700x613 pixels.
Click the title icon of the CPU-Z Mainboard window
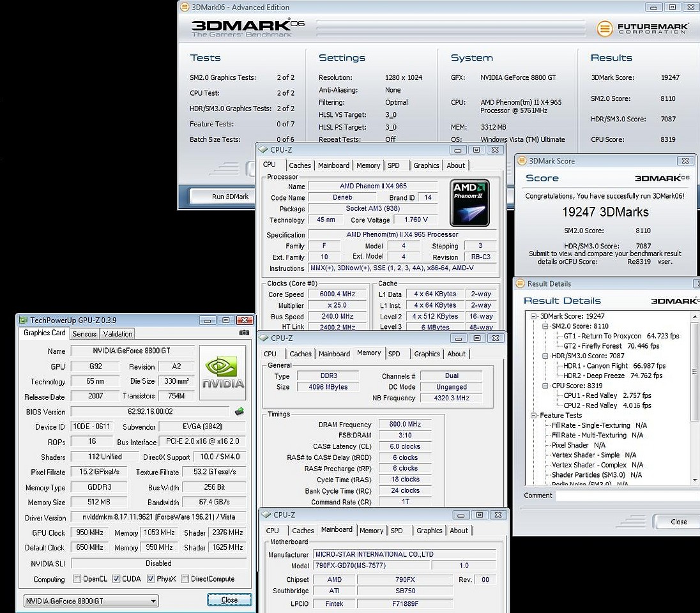click(x=266, y=515)
